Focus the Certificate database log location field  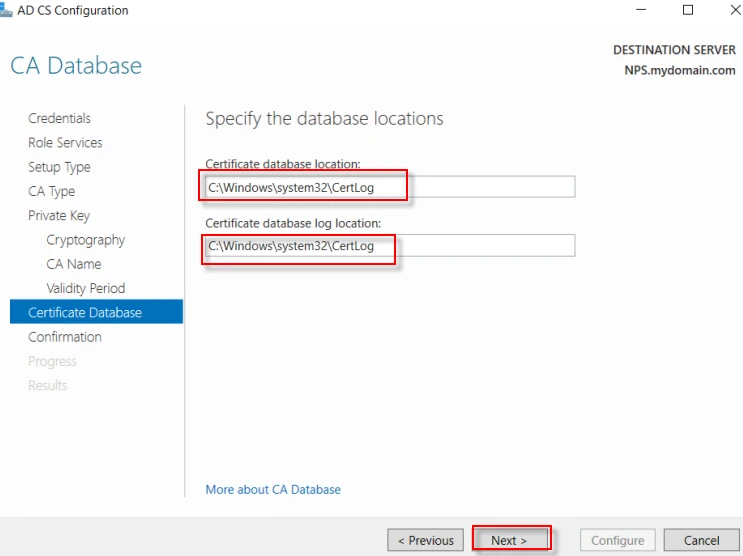point(389,246)
